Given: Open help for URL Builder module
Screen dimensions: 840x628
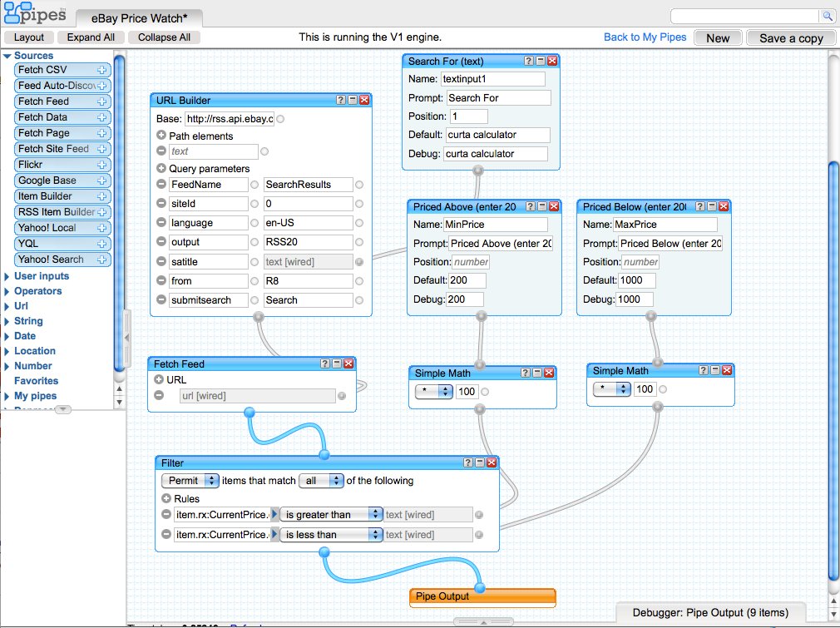Looking at the screenshot, I should [x=341, y=100].
